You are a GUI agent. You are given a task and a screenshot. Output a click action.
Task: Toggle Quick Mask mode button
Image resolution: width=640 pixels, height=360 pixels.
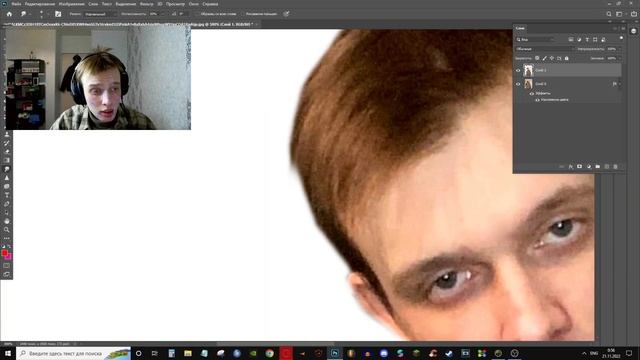pos(7,266)
